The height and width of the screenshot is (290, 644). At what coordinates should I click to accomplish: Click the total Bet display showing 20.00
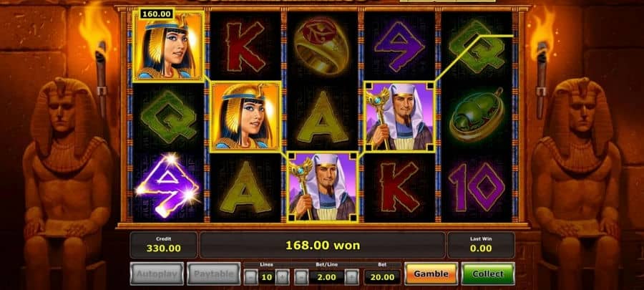point(382,277)
